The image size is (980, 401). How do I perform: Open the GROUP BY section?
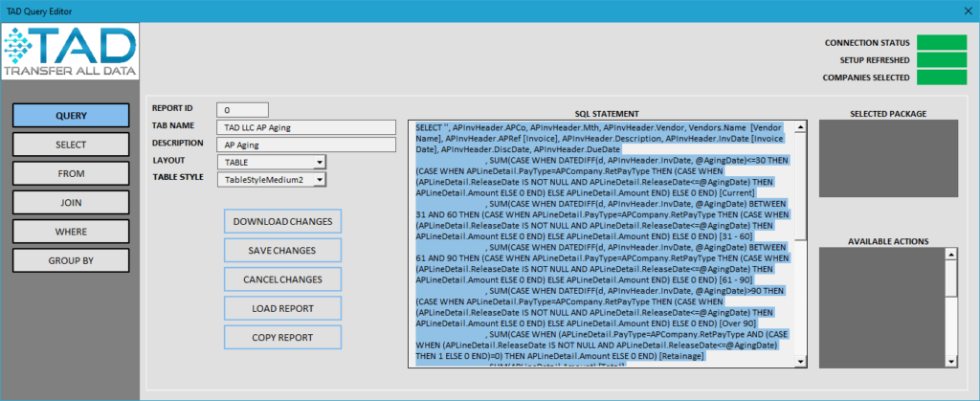pos(71,260)
